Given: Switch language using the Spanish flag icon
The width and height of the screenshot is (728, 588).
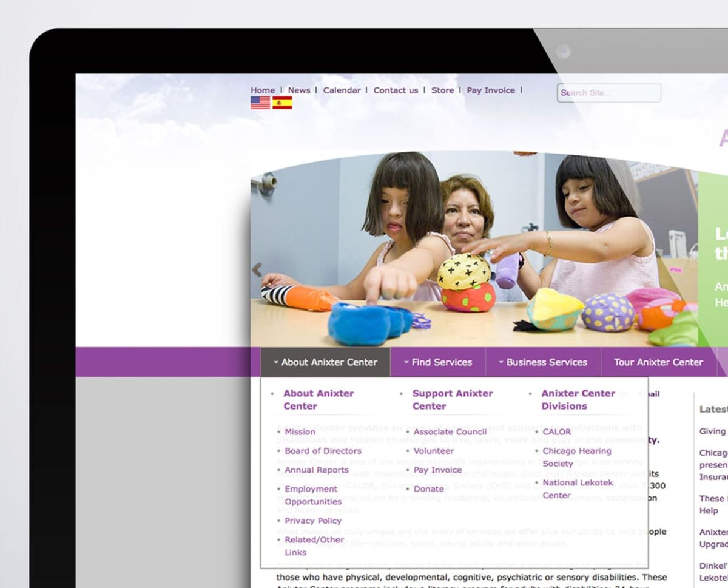Looking at the screenshot, I should (x=282, y=103).
